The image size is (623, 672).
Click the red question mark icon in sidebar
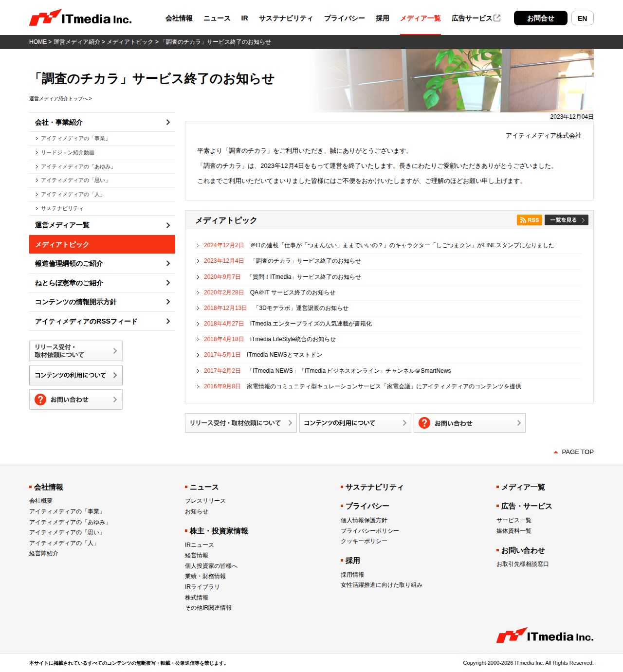pyautogui.click(x=40, y=400)
